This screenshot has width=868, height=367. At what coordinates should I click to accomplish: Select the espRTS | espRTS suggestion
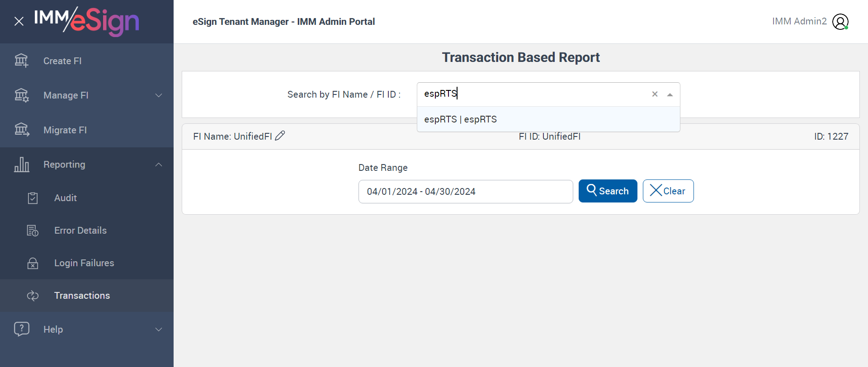click(548, 119)
